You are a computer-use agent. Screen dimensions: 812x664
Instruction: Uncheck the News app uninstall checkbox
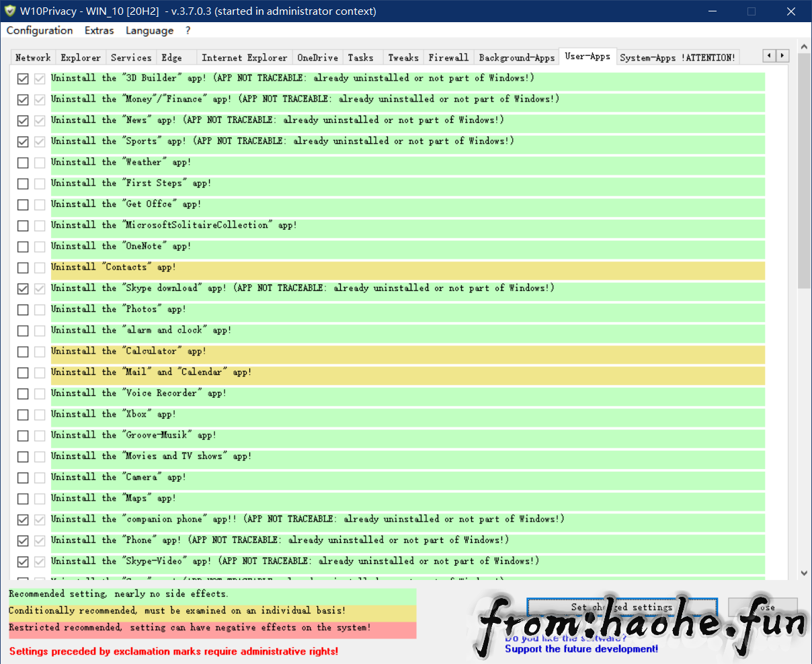pos(23,120)
